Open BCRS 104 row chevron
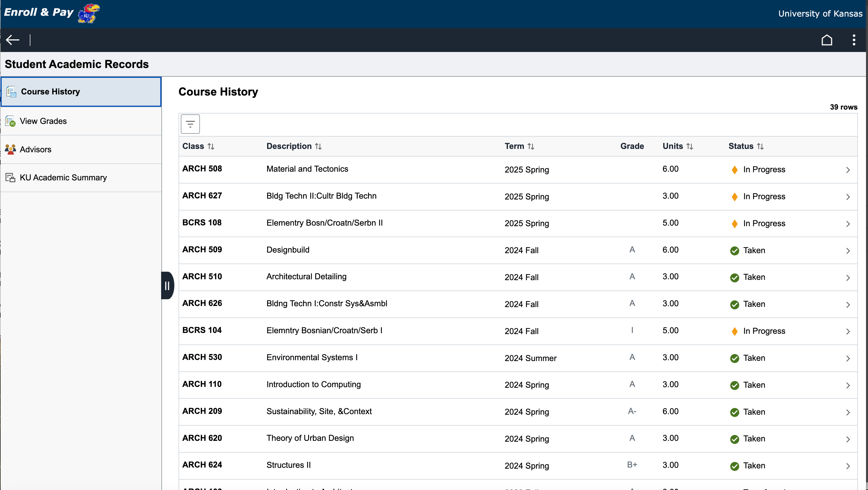This screenshot has height=490, width=868. (x=848, y=331)
